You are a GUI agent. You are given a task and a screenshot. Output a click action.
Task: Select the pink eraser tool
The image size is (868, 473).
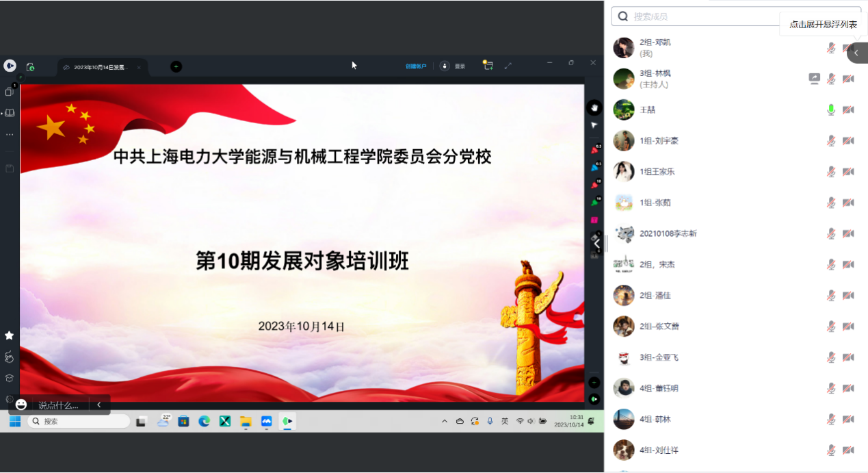pyautogui.click(x=594, y=220)
